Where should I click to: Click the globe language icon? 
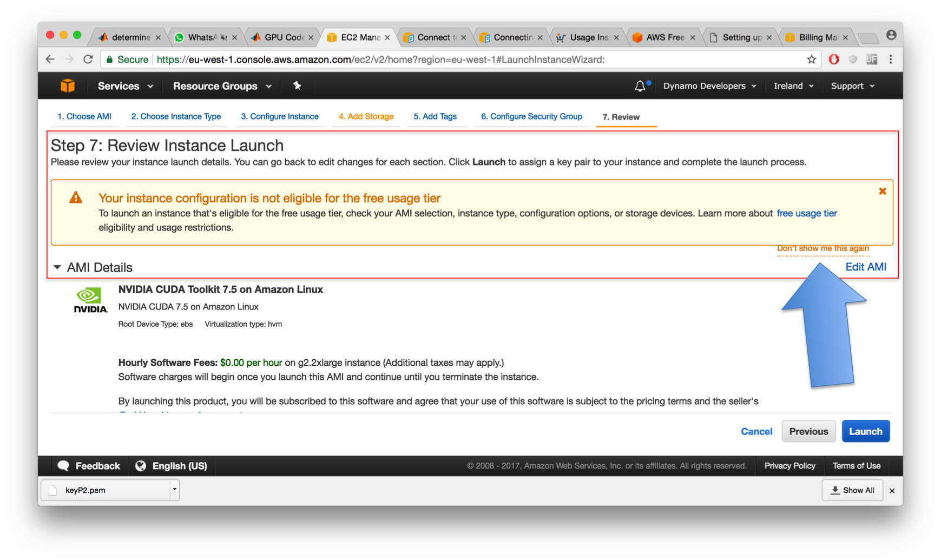coord(141,466)
